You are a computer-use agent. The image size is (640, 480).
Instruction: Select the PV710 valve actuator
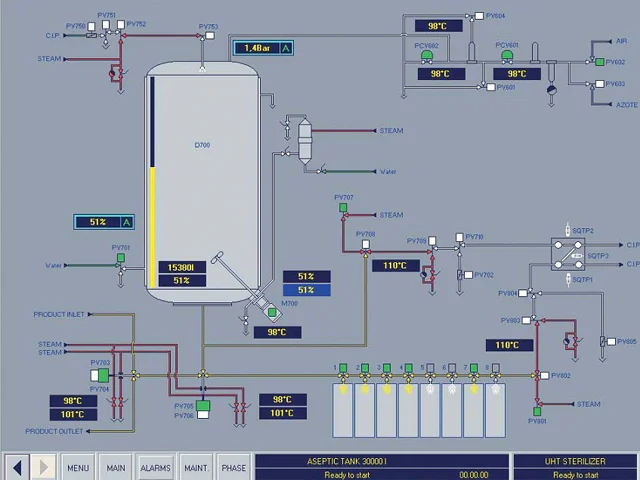tap(460, 237)
